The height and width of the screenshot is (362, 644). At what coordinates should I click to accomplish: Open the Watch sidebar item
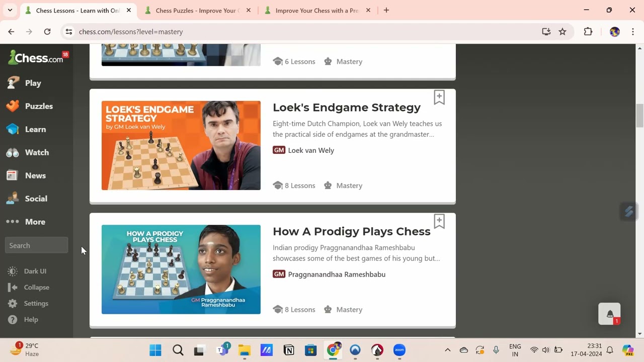(36, 152)
